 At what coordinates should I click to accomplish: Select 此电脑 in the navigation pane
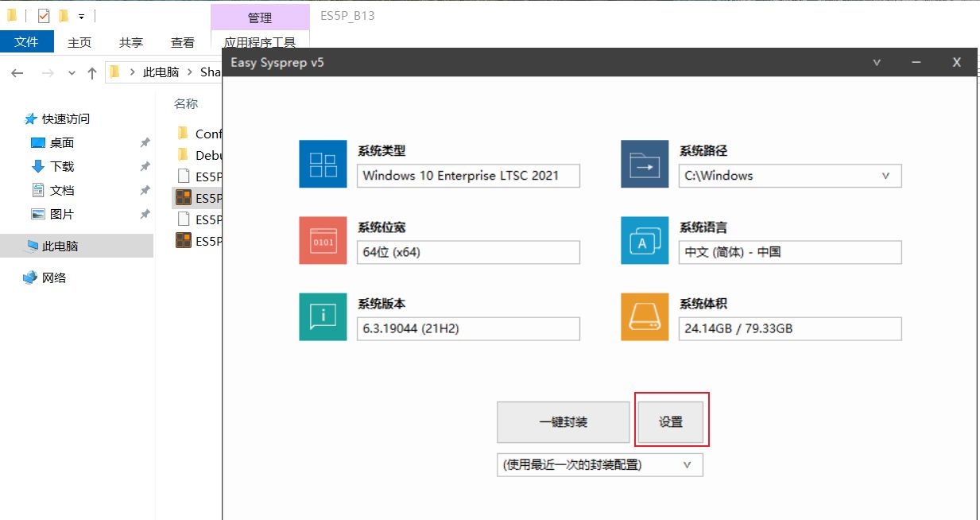pos(60,246)
